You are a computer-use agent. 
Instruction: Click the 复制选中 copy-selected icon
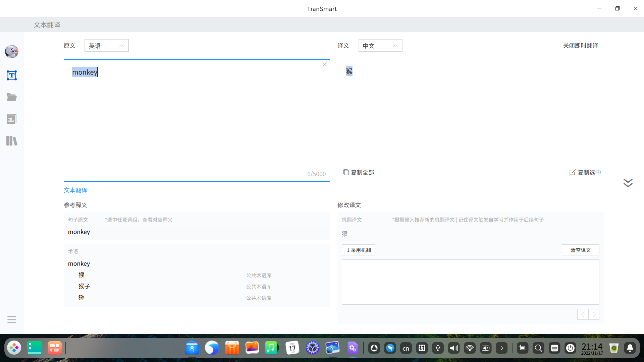tap(572, 172)
